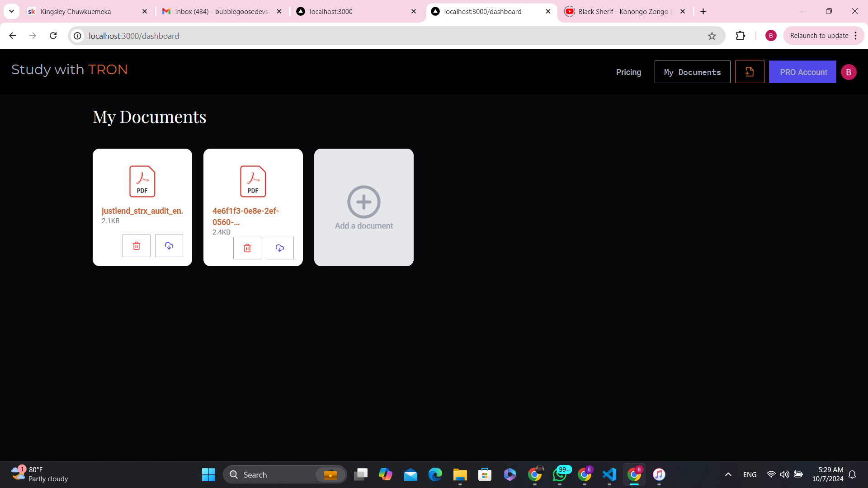Open Visual Studio Code from taskbar
This screenshot has height=488, width=868.
click(609, 474)
